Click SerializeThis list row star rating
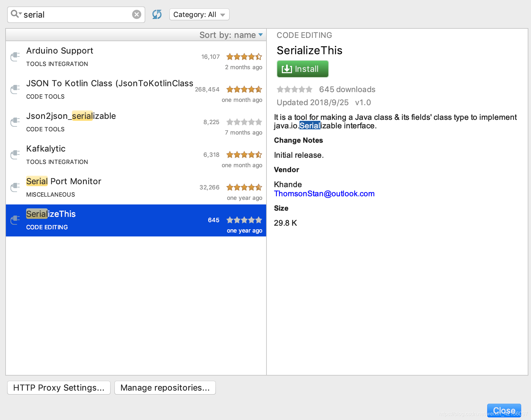This screenshot has height=420, width=531. (x=244, y=220)
